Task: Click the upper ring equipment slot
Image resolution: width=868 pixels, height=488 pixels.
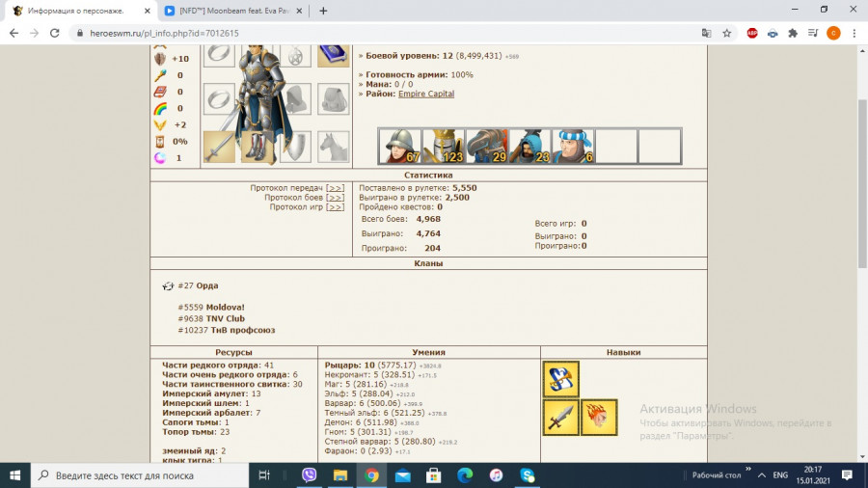Action: pyautogui.click(x=219, y=55)
